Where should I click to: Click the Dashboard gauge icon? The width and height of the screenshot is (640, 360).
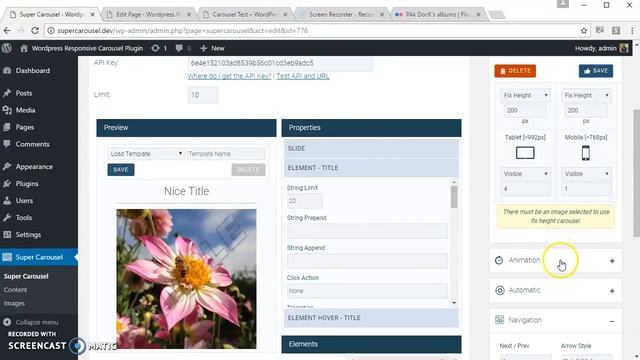tap(7, 71)
